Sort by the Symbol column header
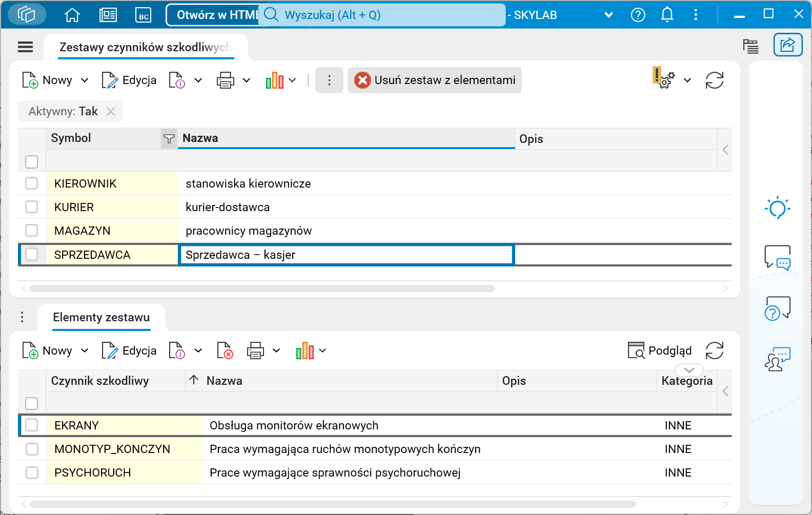Viewport: 812px width, 515px height. (x=104, y=138)
